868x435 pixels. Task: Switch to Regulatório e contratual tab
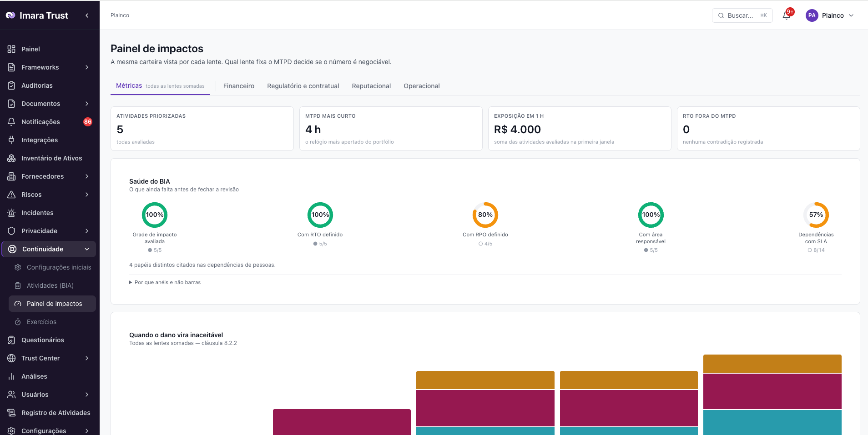pyautogui.click(x=303, y=86)
